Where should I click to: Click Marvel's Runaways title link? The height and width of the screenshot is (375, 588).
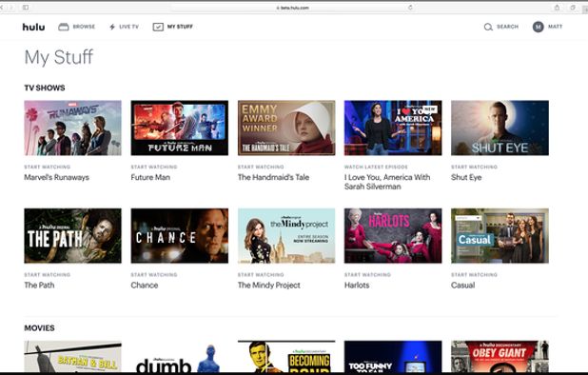[x=57, y=177]
